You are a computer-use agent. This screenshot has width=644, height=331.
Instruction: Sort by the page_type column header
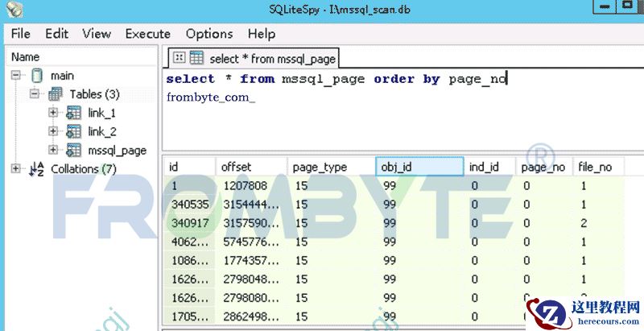coord(332,167)
